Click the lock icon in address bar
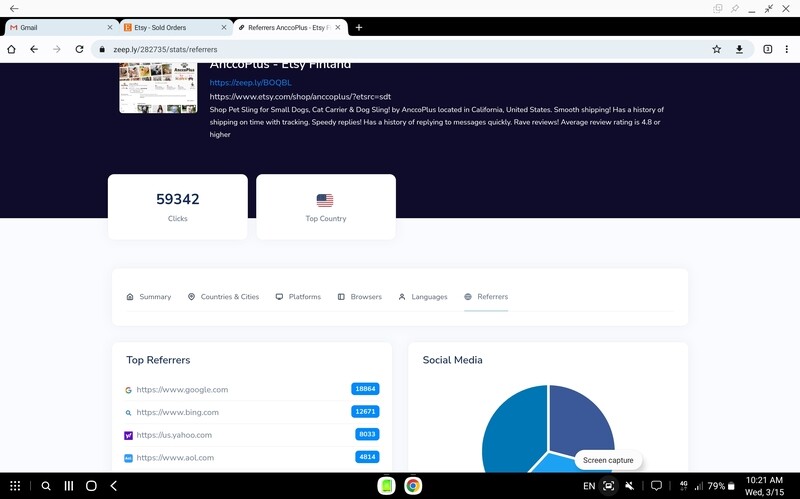 (102, 49)
